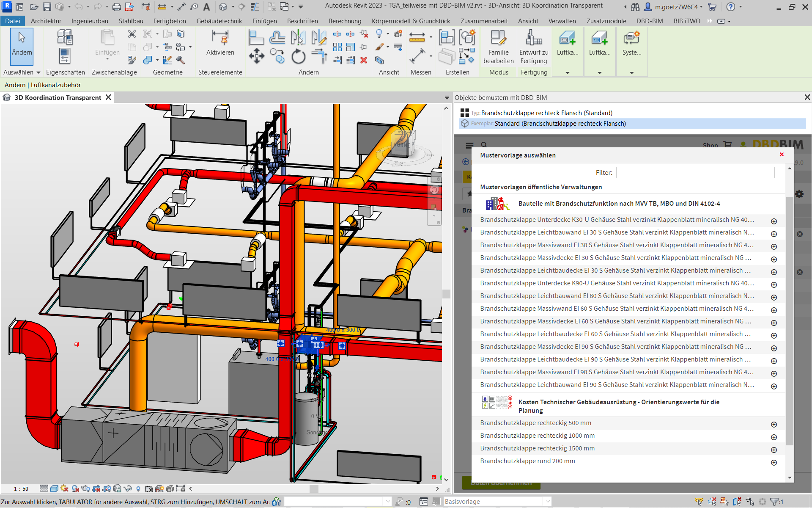The width and height of the screenshot is (812, 508).
Task: Click the Cut scissors icon in Zwischenablage
Action: coord(132,34)
